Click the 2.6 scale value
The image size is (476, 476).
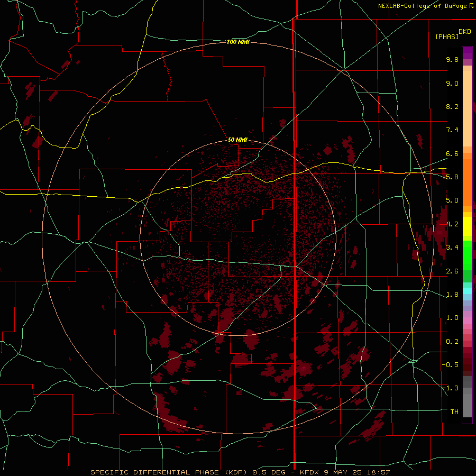tap(452, 271)
